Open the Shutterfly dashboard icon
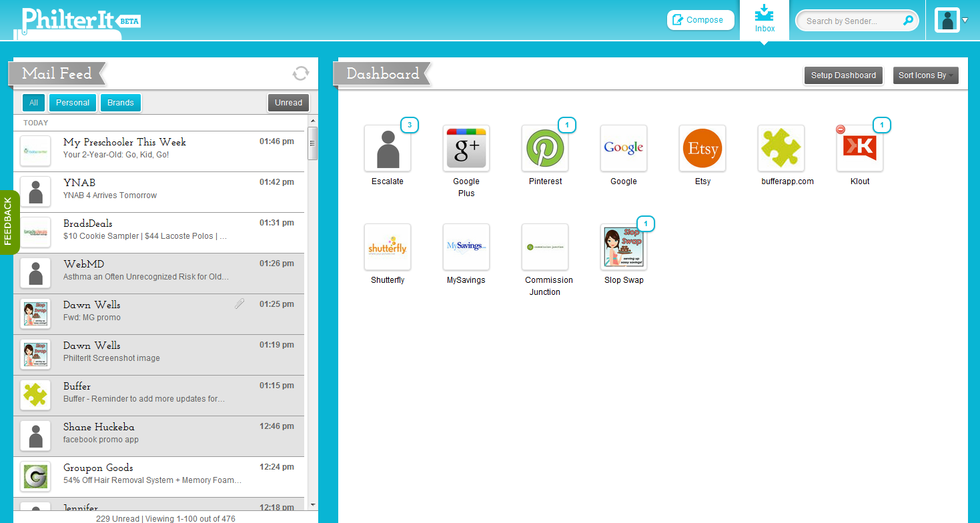980x523 pixels. (x=388, y=247)
